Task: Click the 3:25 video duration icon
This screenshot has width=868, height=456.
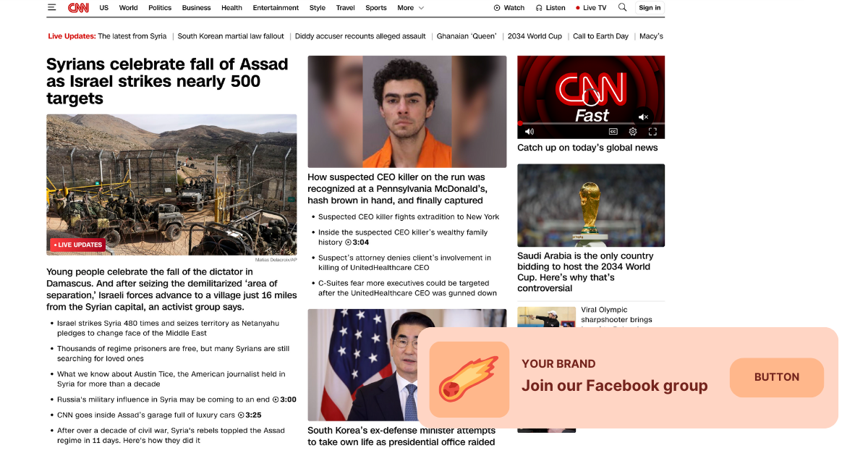Action: 241,415
